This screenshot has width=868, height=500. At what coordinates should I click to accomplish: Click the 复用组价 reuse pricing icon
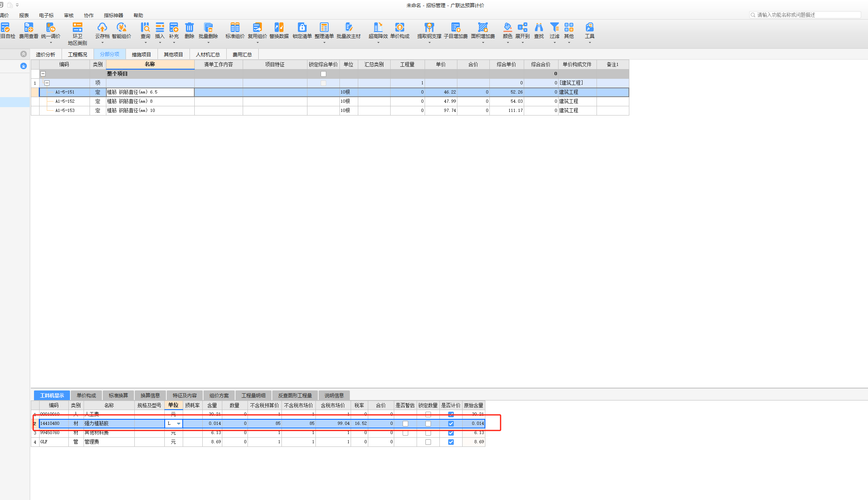point(257,27)
